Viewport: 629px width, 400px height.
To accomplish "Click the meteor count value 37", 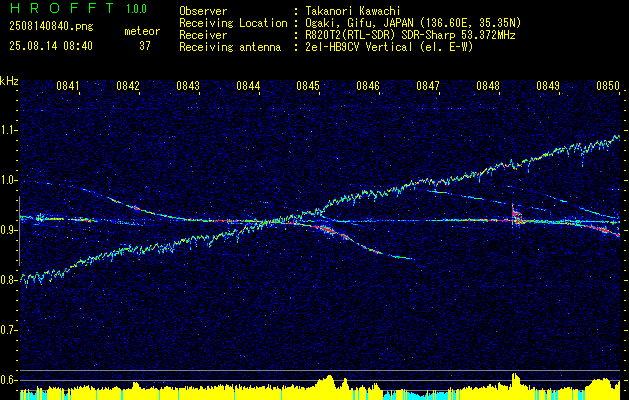I will click(x=145, y=46).
